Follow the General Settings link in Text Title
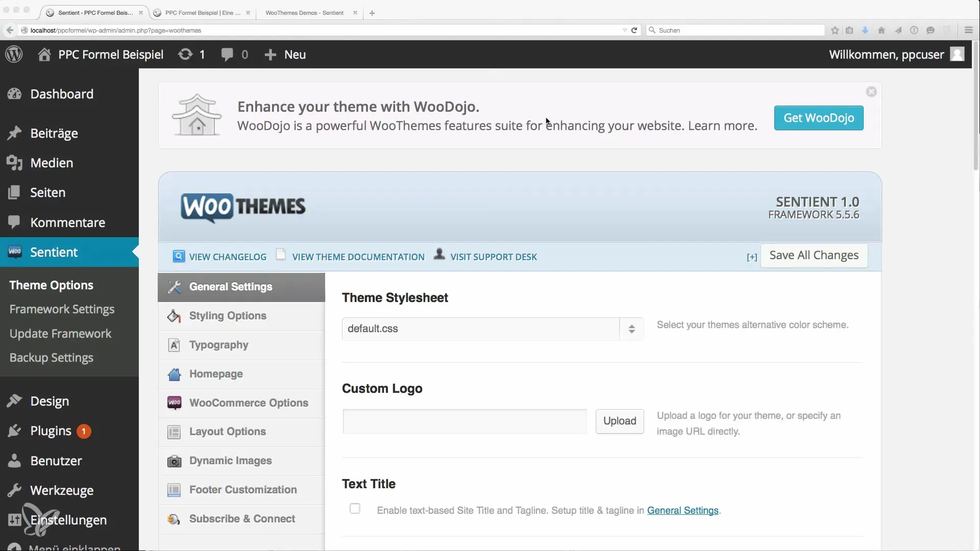The height and width of the screenshot is (551, 980). pyautogui.click(x=683, y=510)
